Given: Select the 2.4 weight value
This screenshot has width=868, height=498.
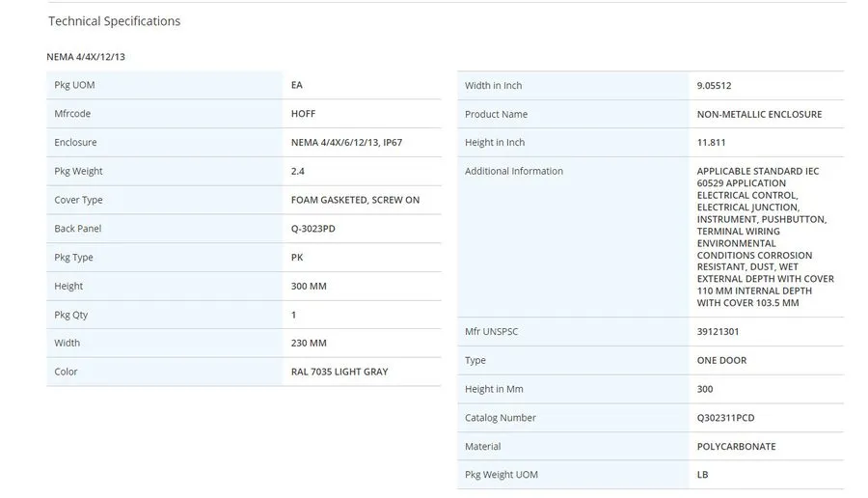Looking at the screenshot, I should (298, 171).
